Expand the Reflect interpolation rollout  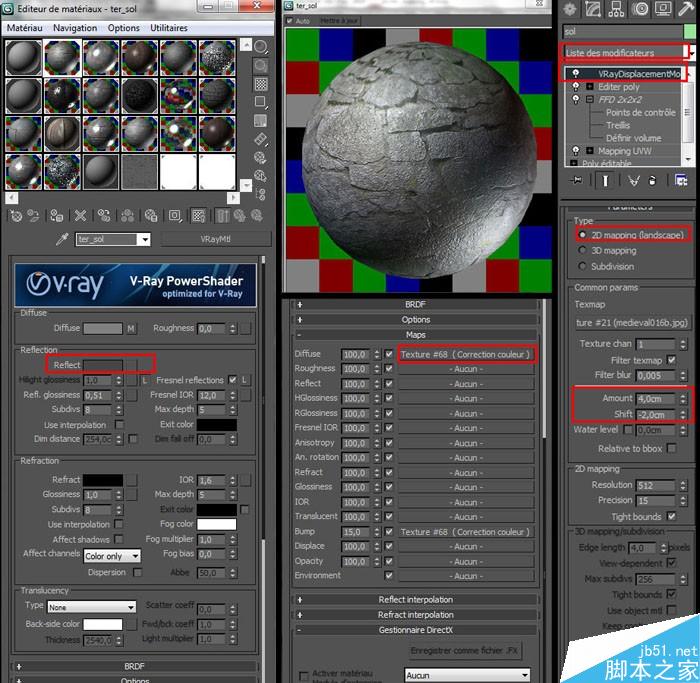415,600
